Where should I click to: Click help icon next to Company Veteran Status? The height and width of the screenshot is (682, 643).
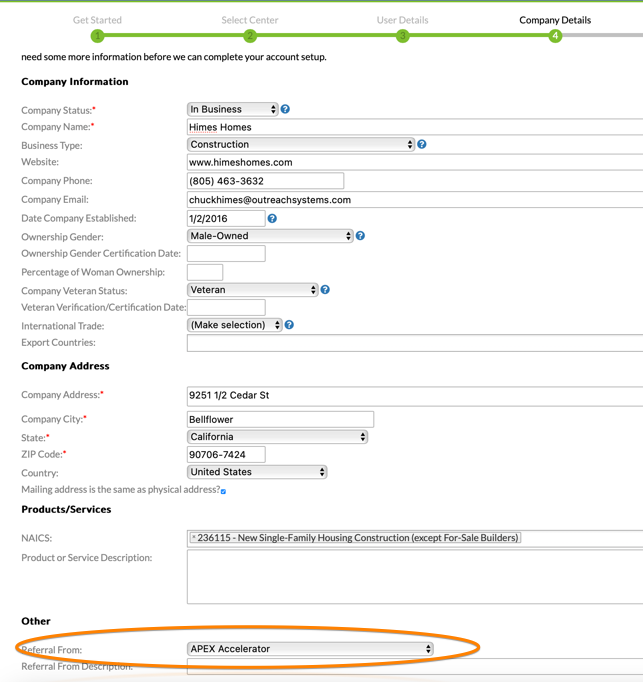pos(325,290)
